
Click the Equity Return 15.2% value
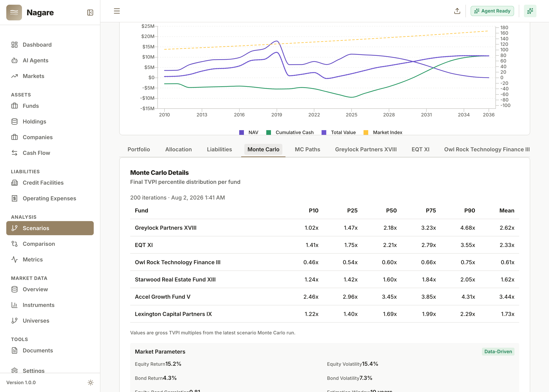(x=173, y=364)
